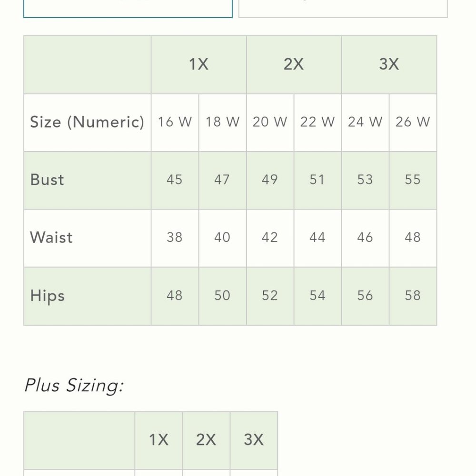The image size is (476, 476).
Task: Select 3X in the Plus Sizing table
Action: click(x=254, y=440)
